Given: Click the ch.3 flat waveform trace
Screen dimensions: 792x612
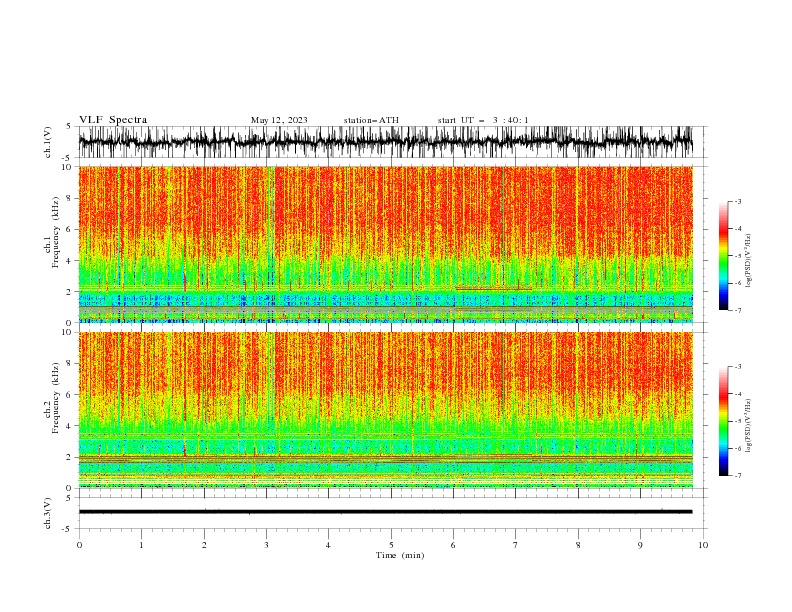Looking at the screenshot, I should [x=385, y=512].
